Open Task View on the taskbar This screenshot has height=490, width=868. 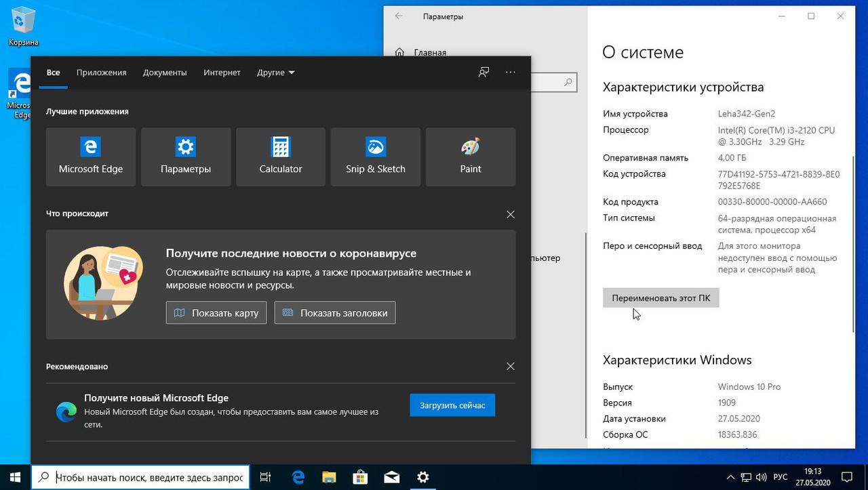pyautogui.click(x=266, y=477)
